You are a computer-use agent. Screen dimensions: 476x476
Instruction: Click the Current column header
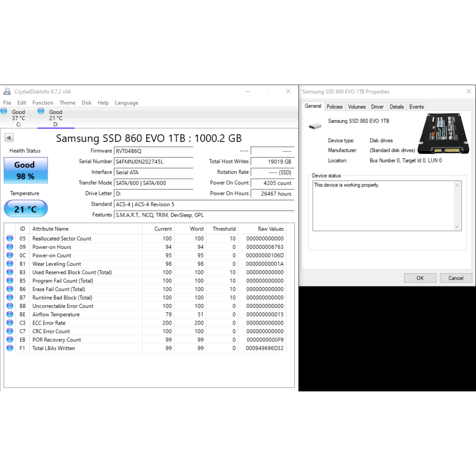(x=158, y=229)
